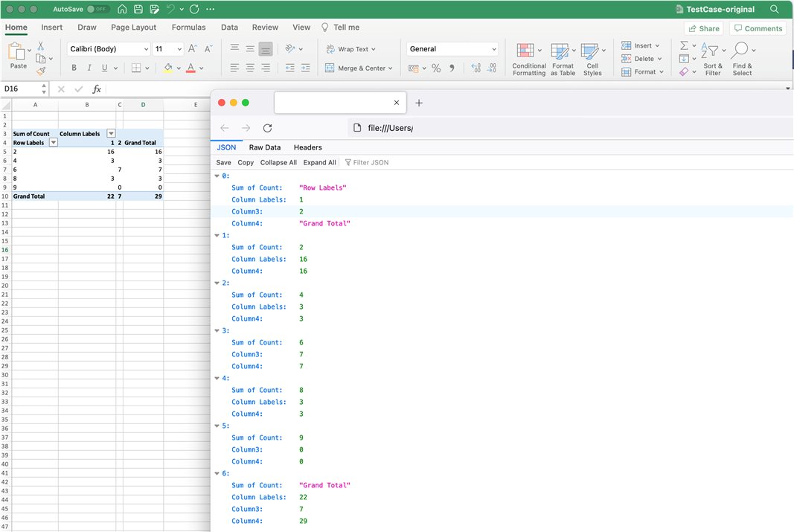This screenshot has width=794, height=532.
Task: Switch to the Formulas ribbon tab
Action: pos(188,27)
